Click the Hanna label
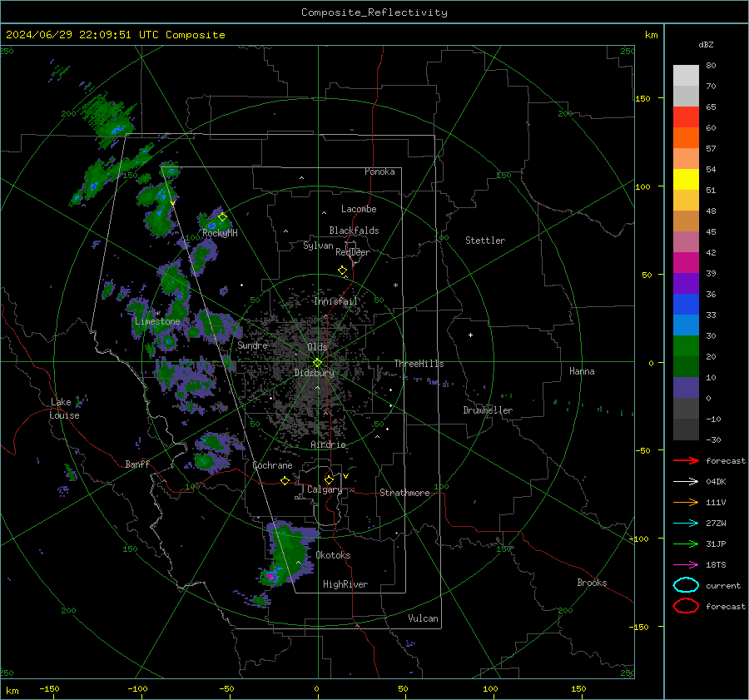 [x=582, y=371]
